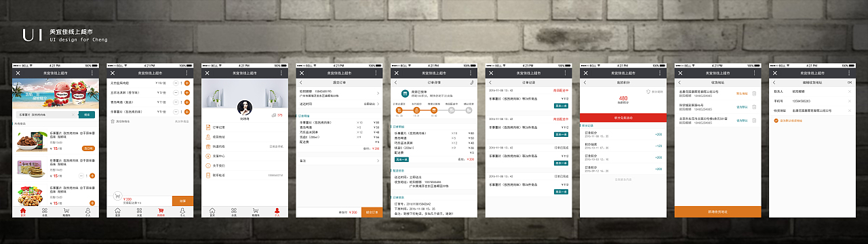Tap the orange 结算 checkout button

[x=183, y=201]
